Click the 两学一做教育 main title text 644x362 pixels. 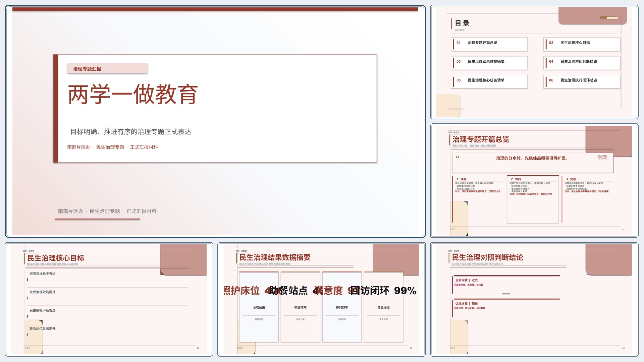133,94
